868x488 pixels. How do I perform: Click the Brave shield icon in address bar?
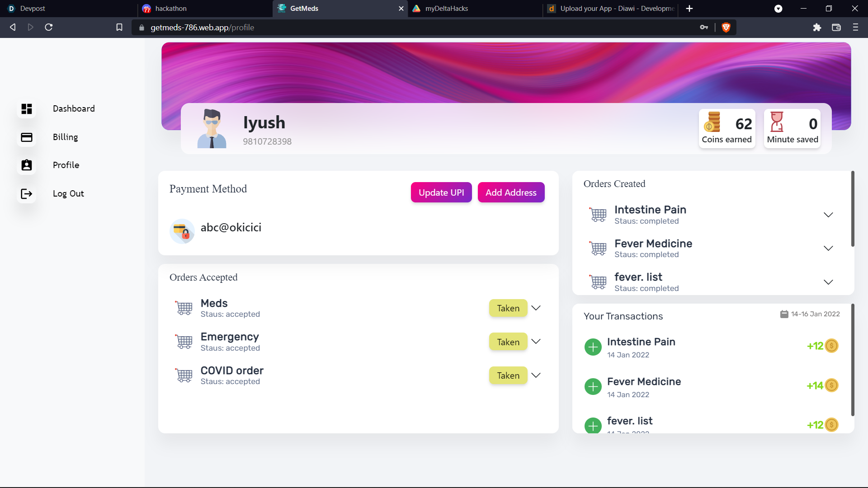tap(726, 28)
